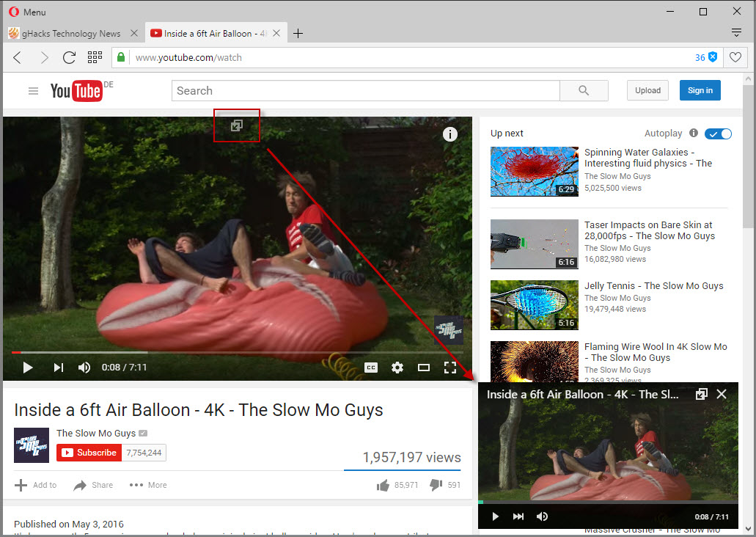Click Slow Mo Guys watermark on video
Viewport: 756px width, 537px height.
[449, 330]
